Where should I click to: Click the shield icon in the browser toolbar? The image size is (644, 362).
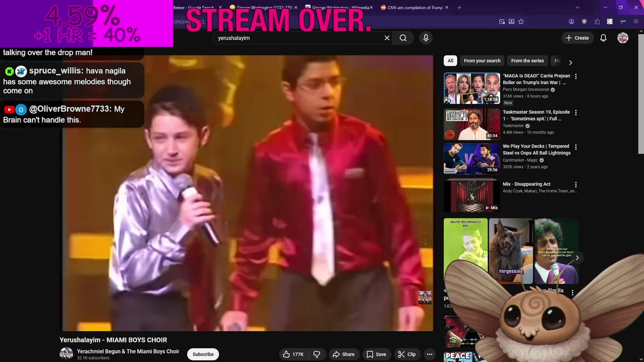584,22
